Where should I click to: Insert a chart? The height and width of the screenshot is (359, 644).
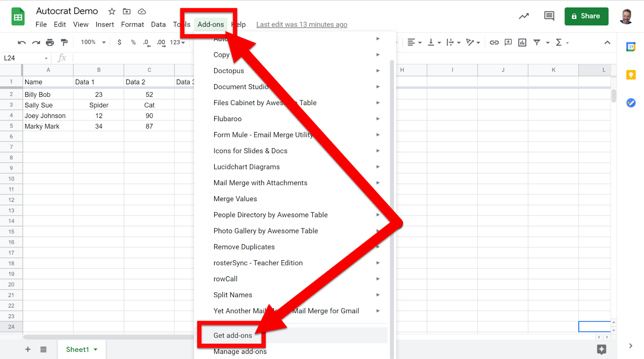[522, 42]
